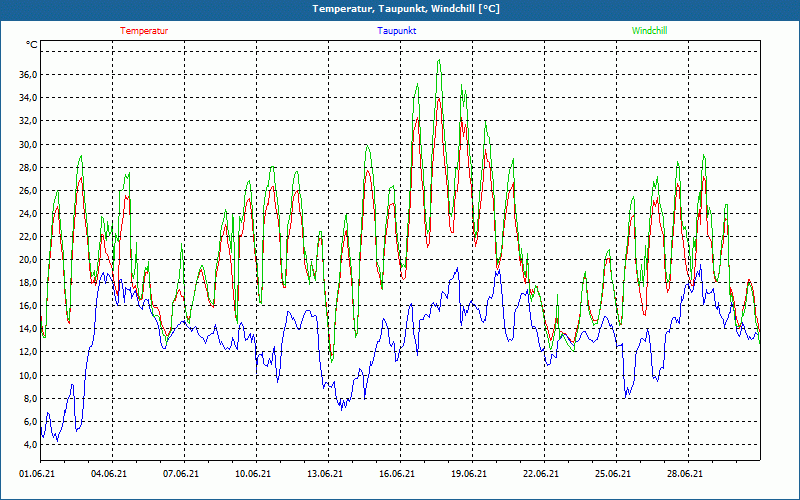Click the 18,0 y-axis value
This screenshot has width=800, height=500.
[x=28, y=282]
